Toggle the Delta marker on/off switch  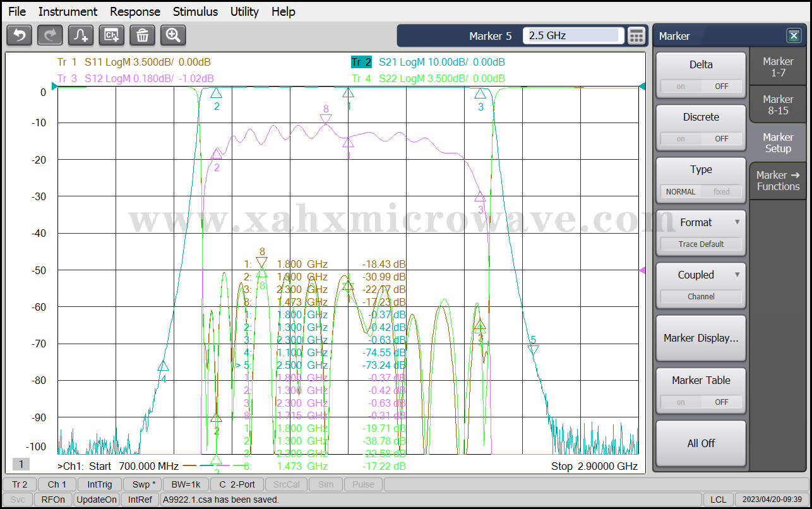pos(701,87)
